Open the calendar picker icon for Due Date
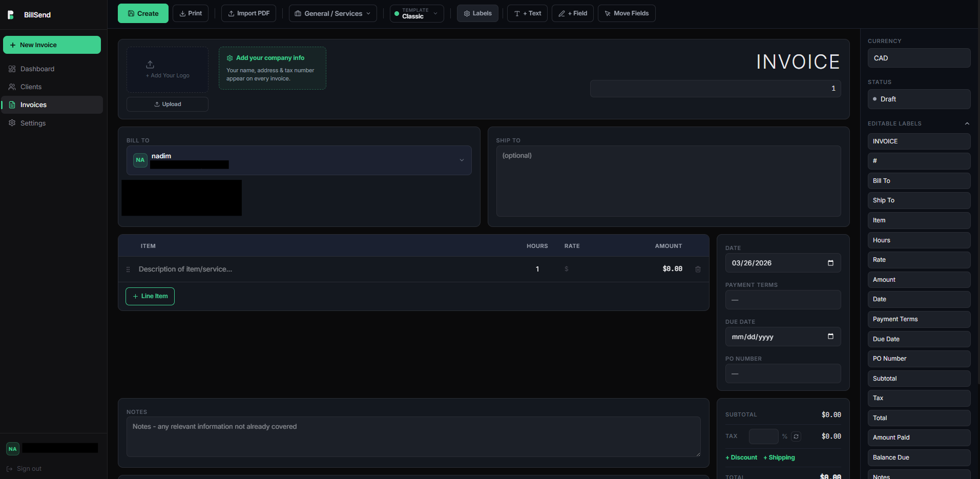 tap(830, 337)
